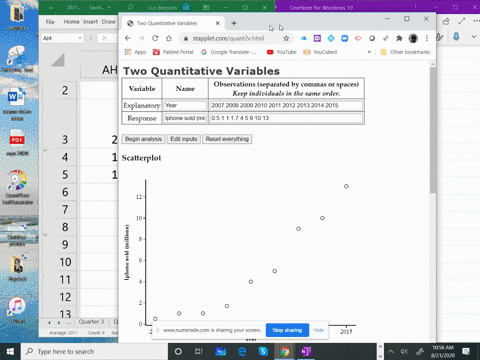Click the muted volume tray icon
Image resolution: width=480 pixels, height=360 pixels.
click(x=404, y=352)
